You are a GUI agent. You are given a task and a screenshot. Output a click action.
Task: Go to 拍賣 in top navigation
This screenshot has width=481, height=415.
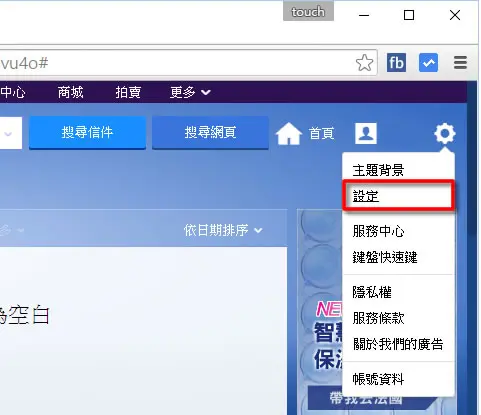pos(128,92)
